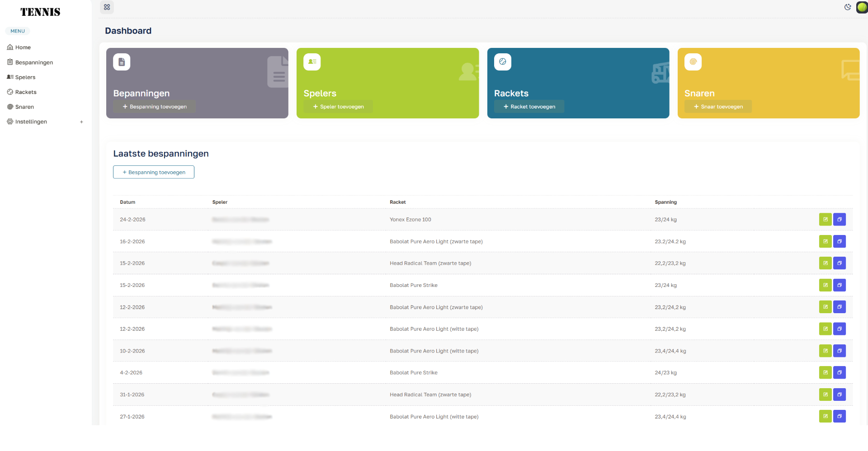Click the string coil icon on Snaren card
Screen dimensions: 868x451
point(693,62)
